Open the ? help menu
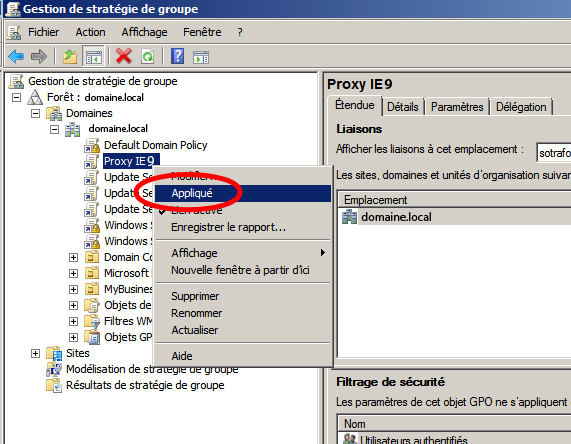This screenshot has width=571, height=444. [x=240, y=32]
